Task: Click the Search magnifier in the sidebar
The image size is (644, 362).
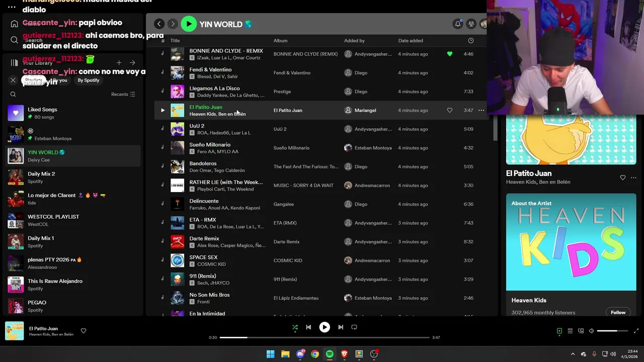Action: pos(14,40)
